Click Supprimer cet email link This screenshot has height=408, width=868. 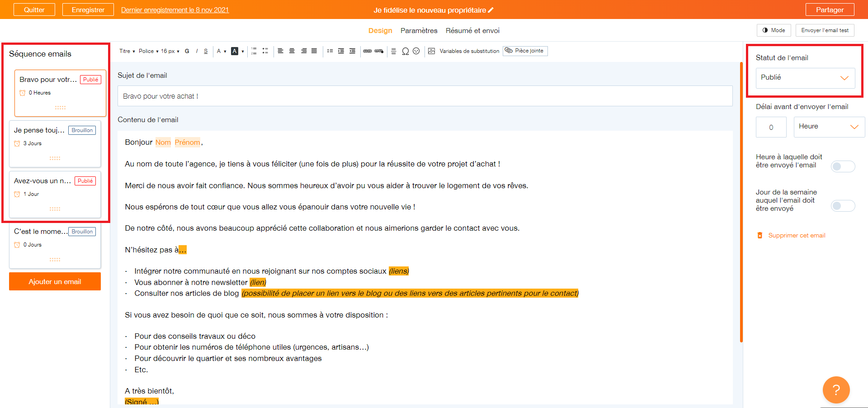(791, 235)
